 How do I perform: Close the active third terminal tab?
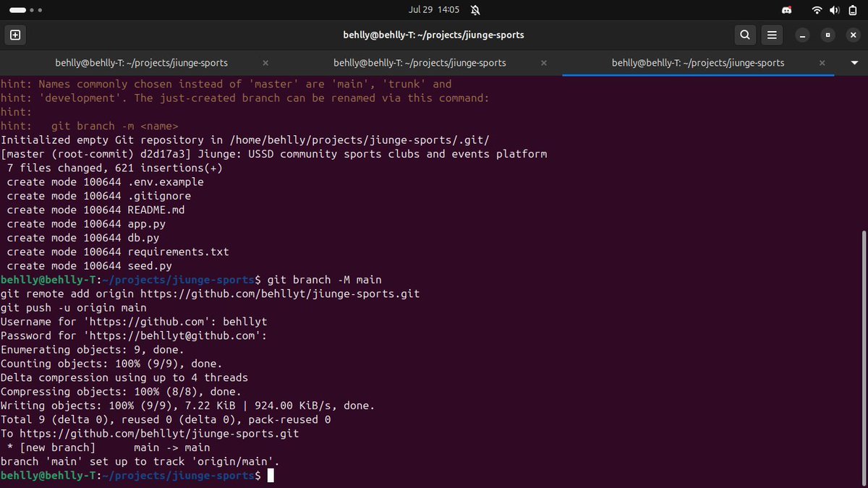click(822, 63)
